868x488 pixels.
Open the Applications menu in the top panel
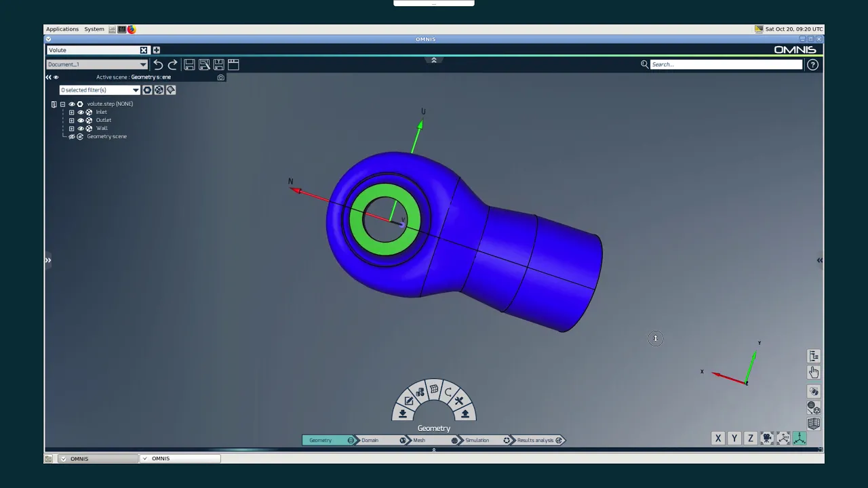(x=62, y=29)
